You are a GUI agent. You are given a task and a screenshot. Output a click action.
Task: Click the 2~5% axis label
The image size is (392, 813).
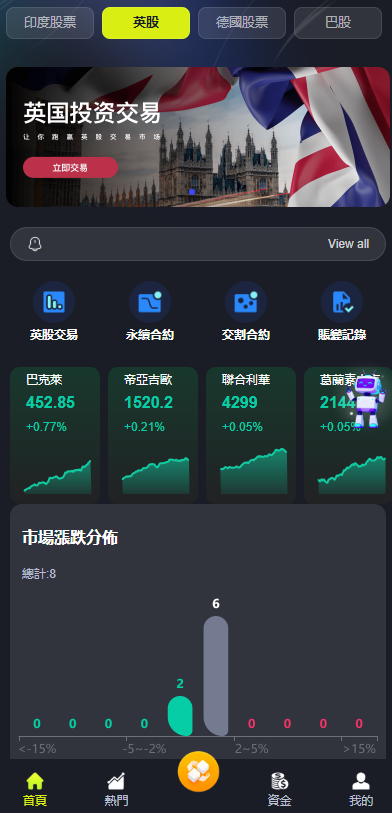tap(251, 749)
